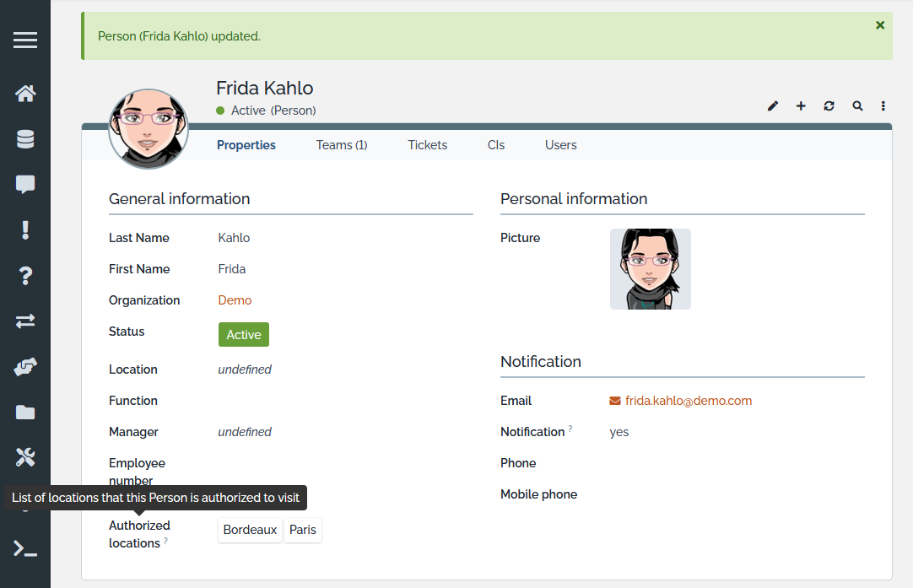Open the database configuration management icon
The image size is (913, 588).
point(25,139)
